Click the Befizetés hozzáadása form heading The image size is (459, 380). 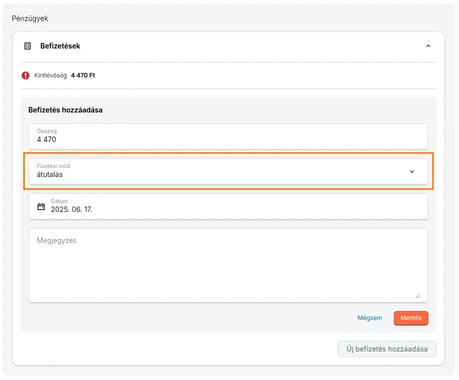pyautogui.click(x=65, y=110)
